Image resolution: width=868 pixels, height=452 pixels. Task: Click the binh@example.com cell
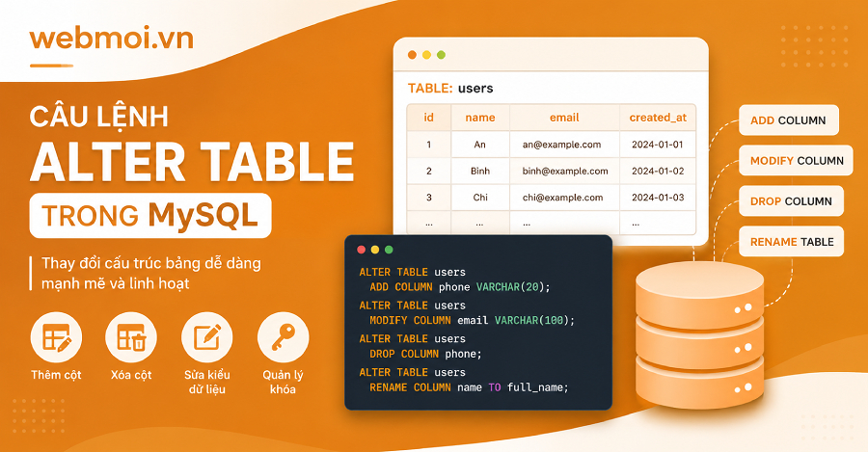(564, 171)
